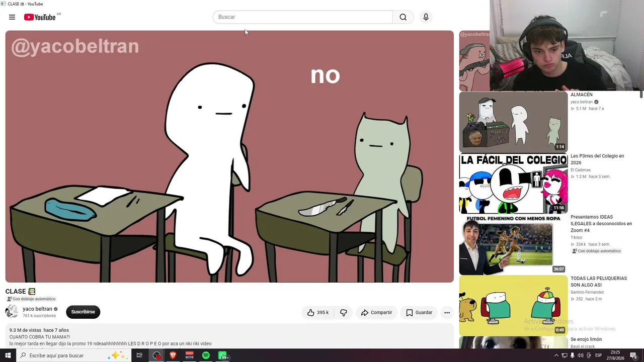Open the yaco beltran channel name link
Viewport: 644px width, 362px height.
point(37,309)
